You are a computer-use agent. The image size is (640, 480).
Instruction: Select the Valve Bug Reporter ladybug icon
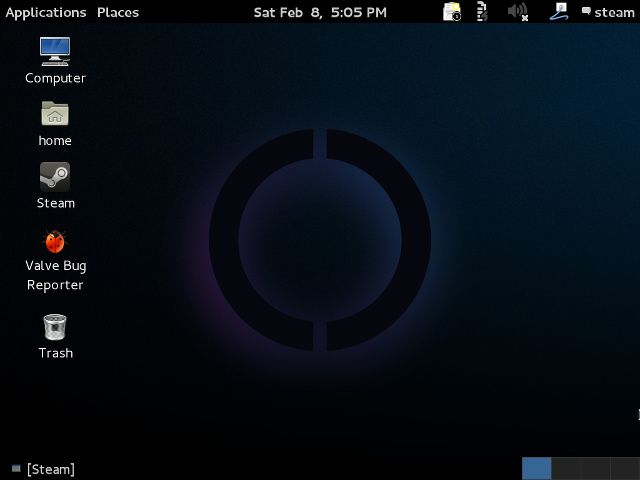point(55,242)
